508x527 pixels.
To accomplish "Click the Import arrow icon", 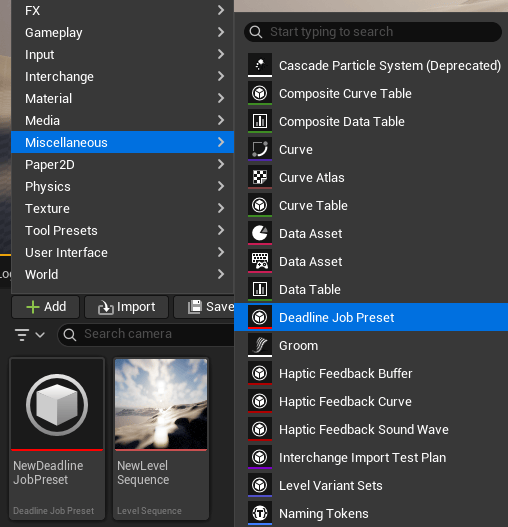I will [x=106, y=307].
